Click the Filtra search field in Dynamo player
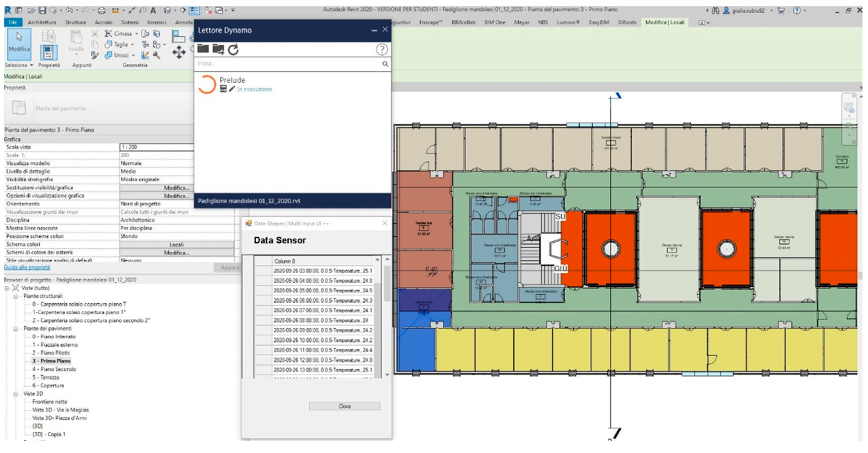 point(286,64)
